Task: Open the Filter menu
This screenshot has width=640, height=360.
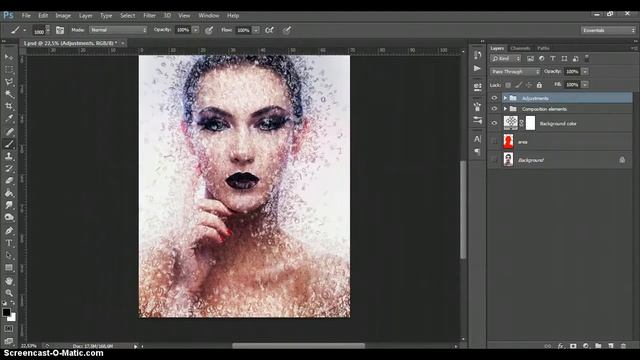Action: [149, 16]
